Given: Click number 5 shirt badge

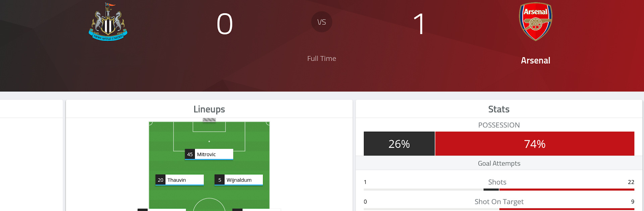Looking at the screenshot, I should (219, 180).
